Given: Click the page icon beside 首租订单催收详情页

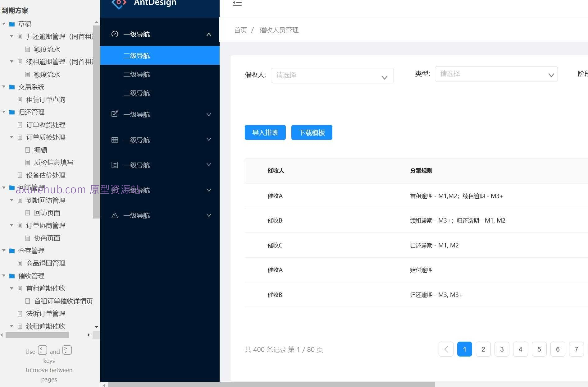Looking at the screenshot, I should click(28, 301).
